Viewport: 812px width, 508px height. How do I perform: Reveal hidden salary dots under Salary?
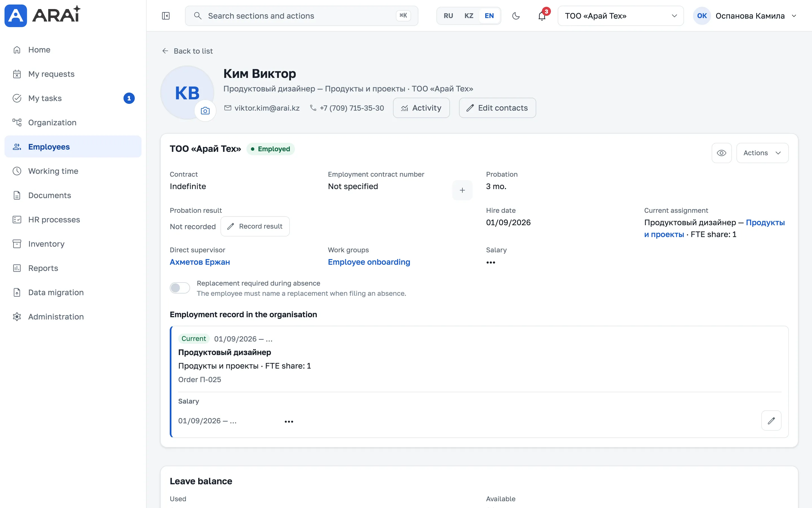pos(491,262)
